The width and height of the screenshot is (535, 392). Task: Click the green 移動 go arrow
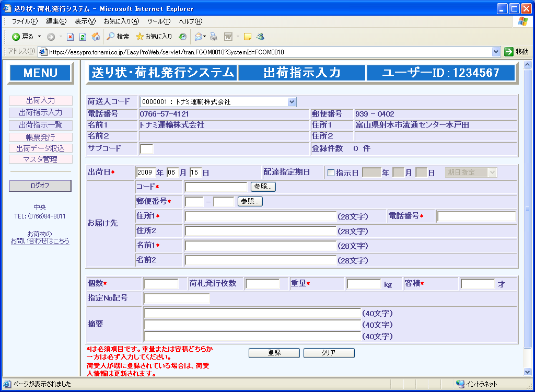pos(509,52)
